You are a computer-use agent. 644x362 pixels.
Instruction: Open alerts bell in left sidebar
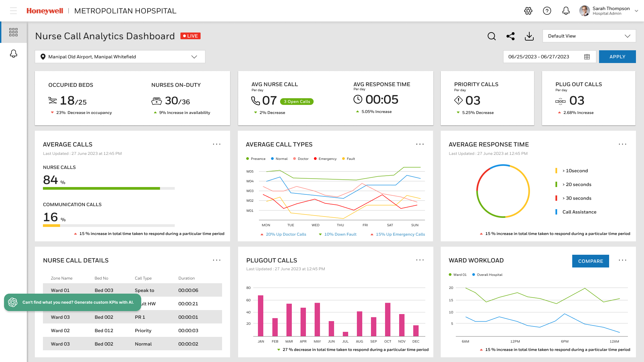(x=13, y=54)
